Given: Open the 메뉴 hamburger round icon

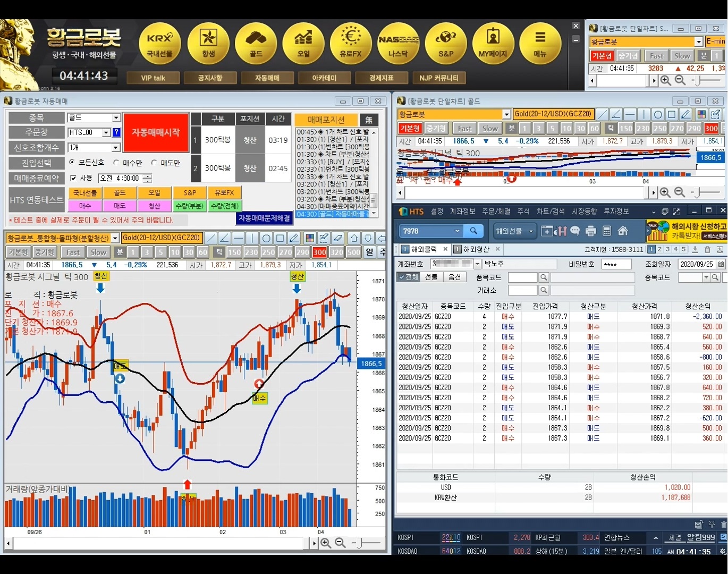Looking at the screenshot, I should 540,44.
